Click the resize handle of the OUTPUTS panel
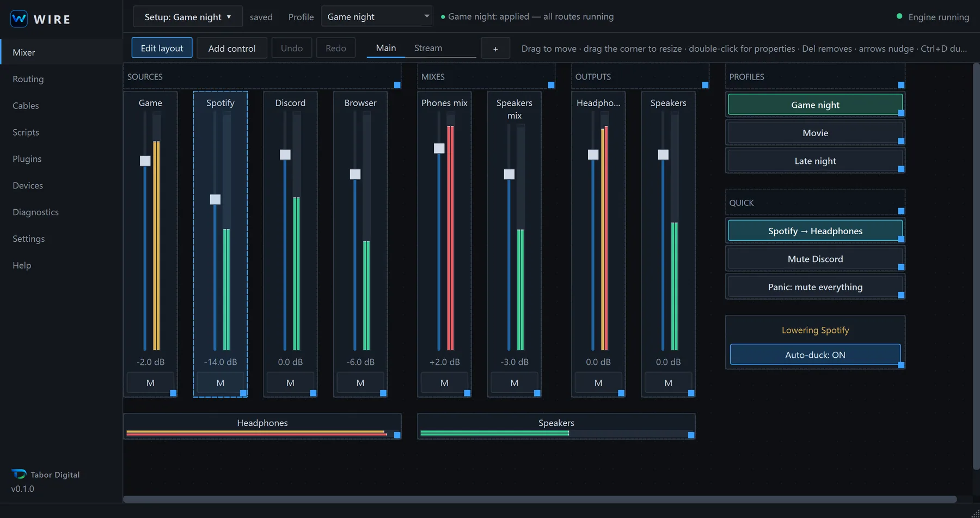The height and width of the screenshot is (518, 980). pyautogui.click(x=706, y=85)
